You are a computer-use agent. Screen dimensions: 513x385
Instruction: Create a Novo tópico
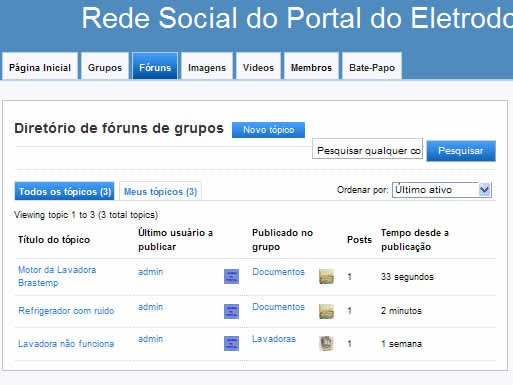[x=268, y=130]
